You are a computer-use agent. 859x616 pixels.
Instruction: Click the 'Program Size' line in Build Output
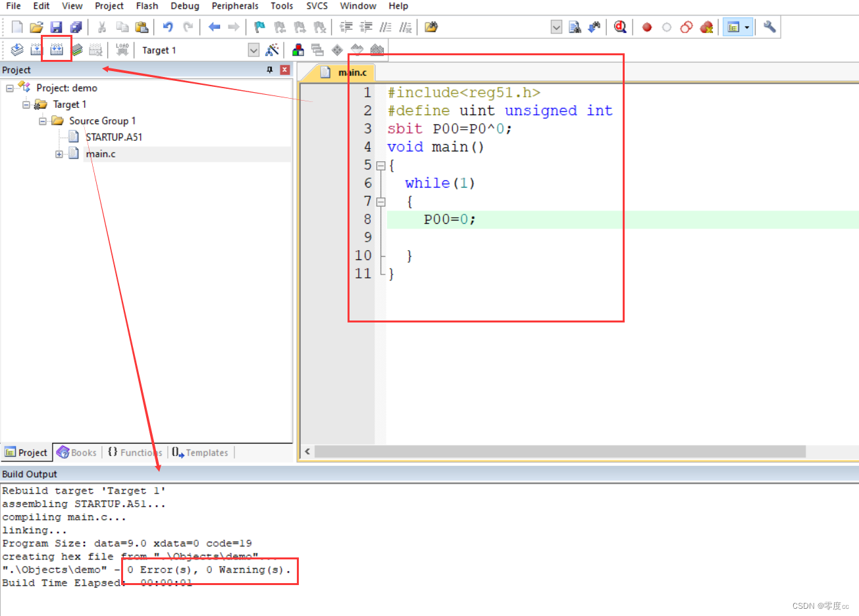point(127,544)
